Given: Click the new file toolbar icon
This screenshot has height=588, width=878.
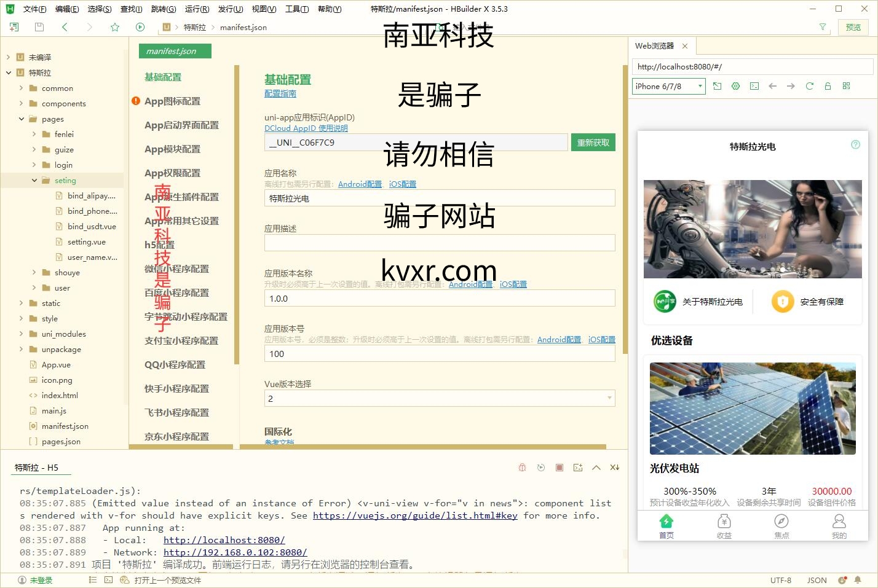Looking at the screenshot, I should 14,27.
